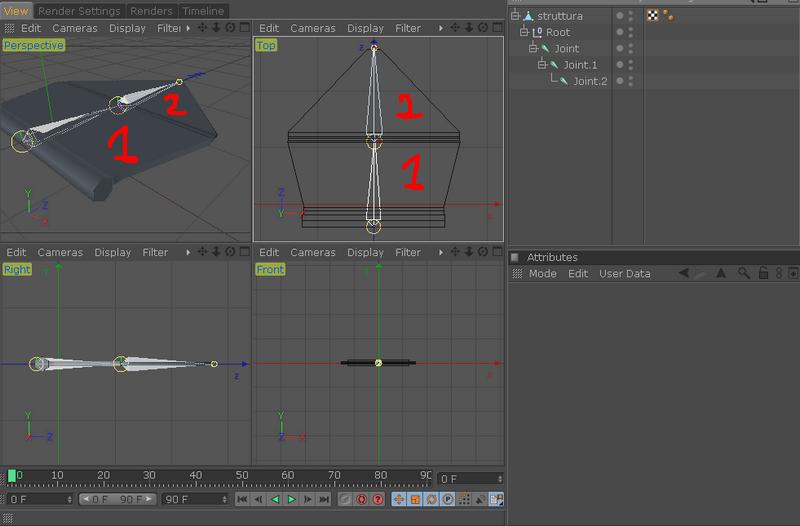
Task: Collapse the Root null tree node
Action: coord(523,32)
